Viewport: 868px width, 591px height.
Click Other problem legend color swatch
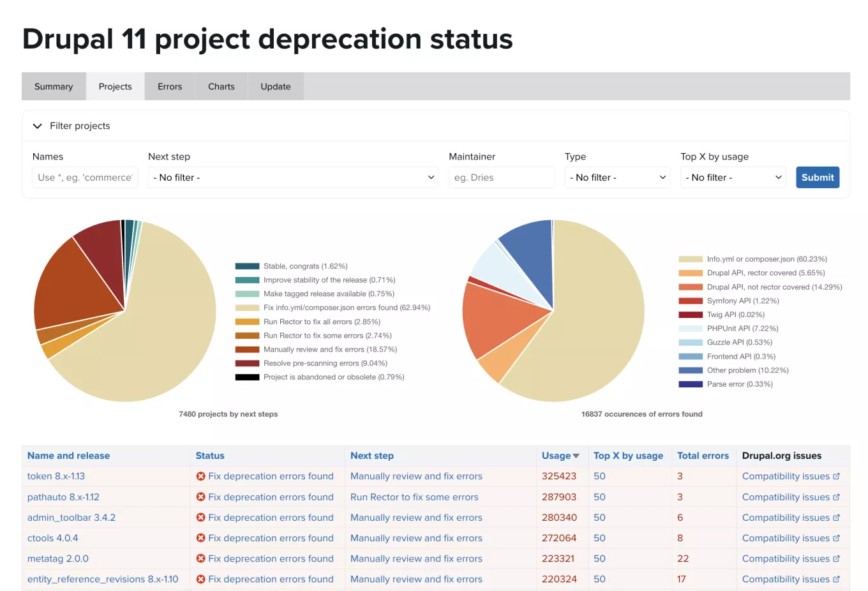tap(691, 370)
